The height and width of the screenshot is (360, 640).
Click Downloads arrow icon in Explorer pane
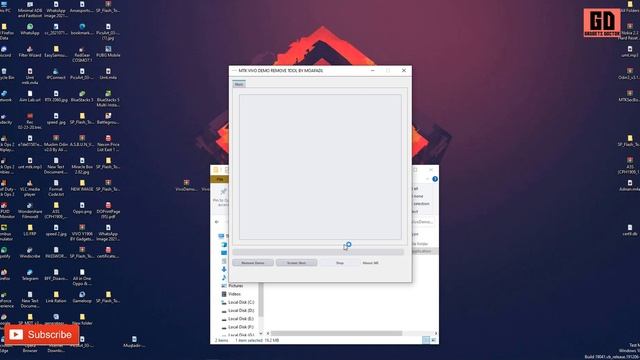coord(224,269)
